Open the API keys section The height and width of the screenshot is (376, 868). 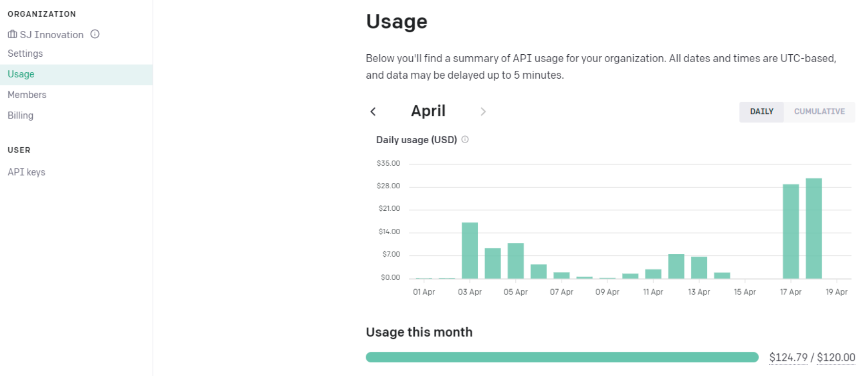26,172
